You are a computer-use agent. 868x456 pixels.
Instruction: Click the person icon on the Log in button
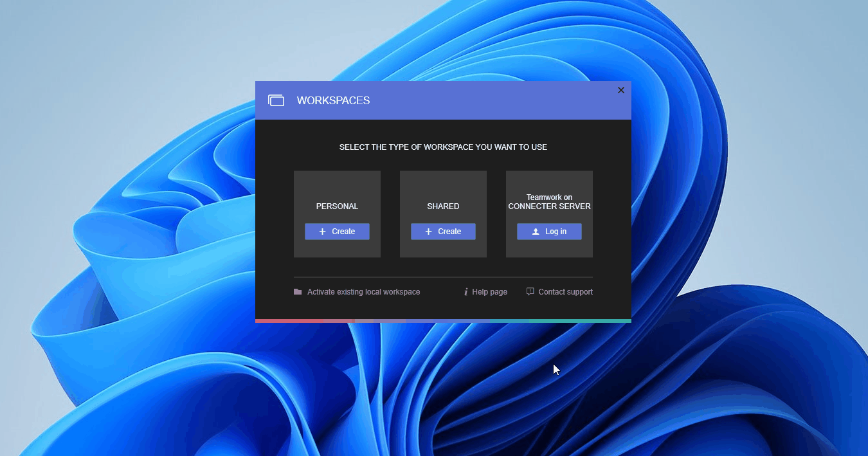tap(537, 231)
